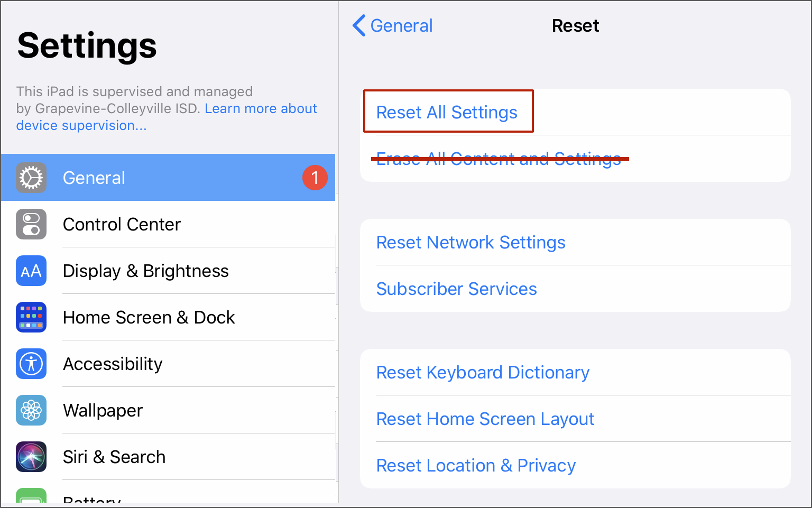This screenshot has width=812, height=508.
Task: Open the device supervision learn more link
Action: pyautogui.click(x=261, y=108)
